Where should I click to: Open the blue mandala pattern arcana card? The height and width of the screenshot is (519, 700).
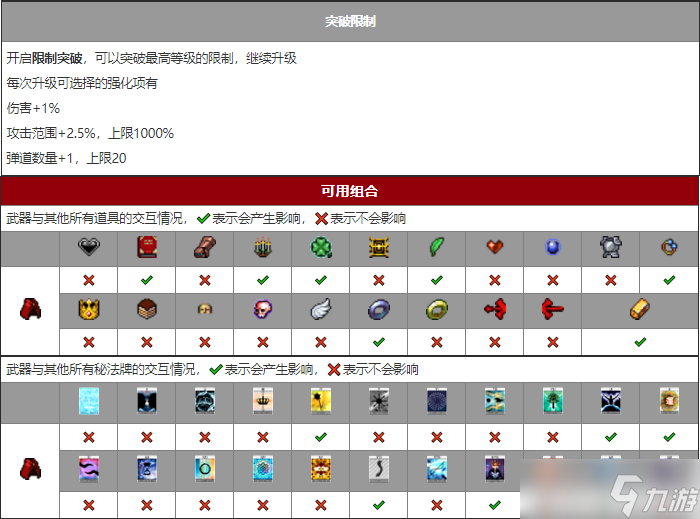tap(263, 469)
